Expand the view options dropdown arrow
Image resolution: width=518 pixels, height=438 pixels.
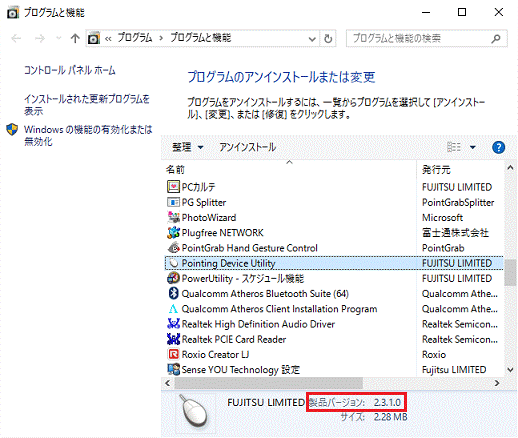click(x=473, y=147)
